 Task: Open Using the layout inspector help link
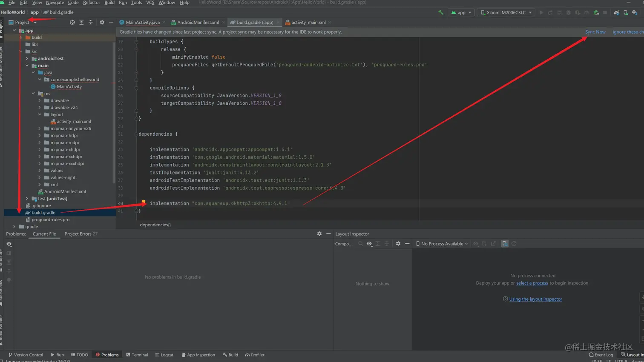tap(535, 299)
